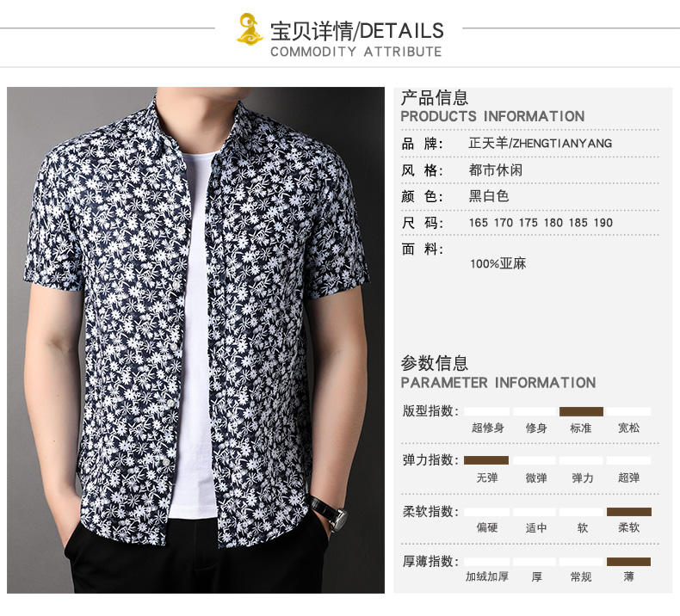Select size 190
This screenshot has width=680, height=616.
click(603, 223)
